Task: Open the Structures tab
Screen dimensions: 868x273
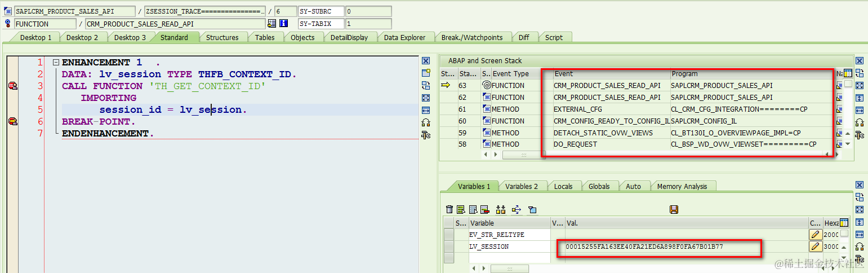Action: click(222, 37)
